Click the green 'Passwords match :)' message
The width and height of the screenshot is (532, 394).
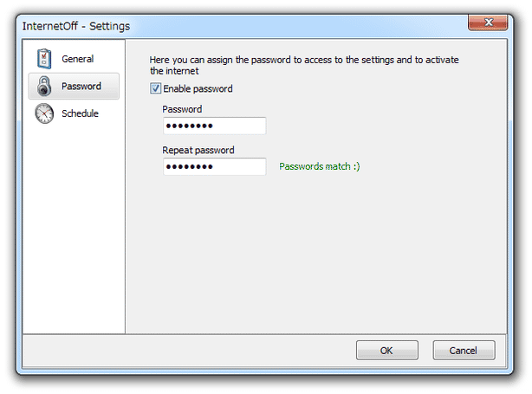[319, 166]
